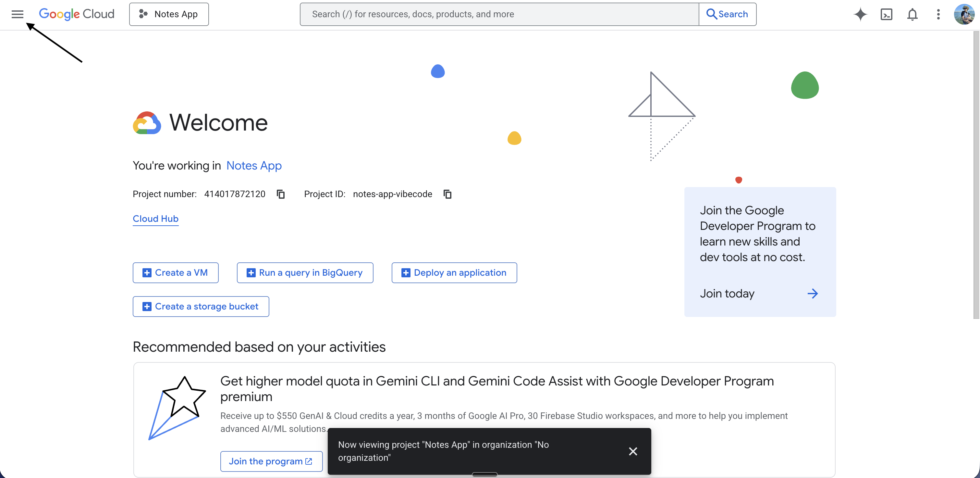The height and width of the screenshot is (478, 980).
Task: Click the search magnifier icon
Action: pyautogui.click(x=711, y=14)
